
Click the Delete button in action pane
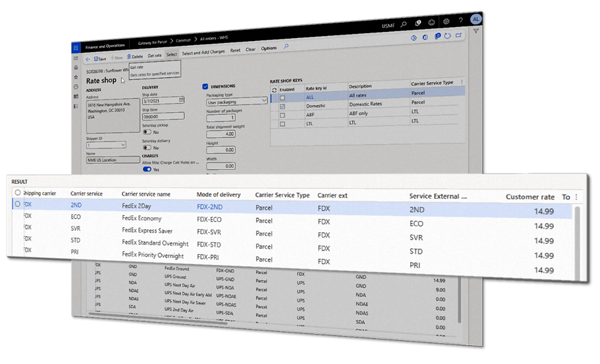coord(135,56)
